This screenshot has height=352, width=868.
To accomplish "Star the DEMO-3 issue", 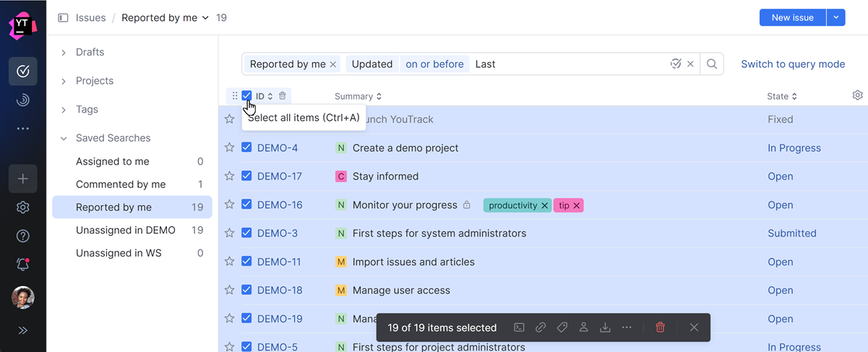I will (x=229, y=233).
